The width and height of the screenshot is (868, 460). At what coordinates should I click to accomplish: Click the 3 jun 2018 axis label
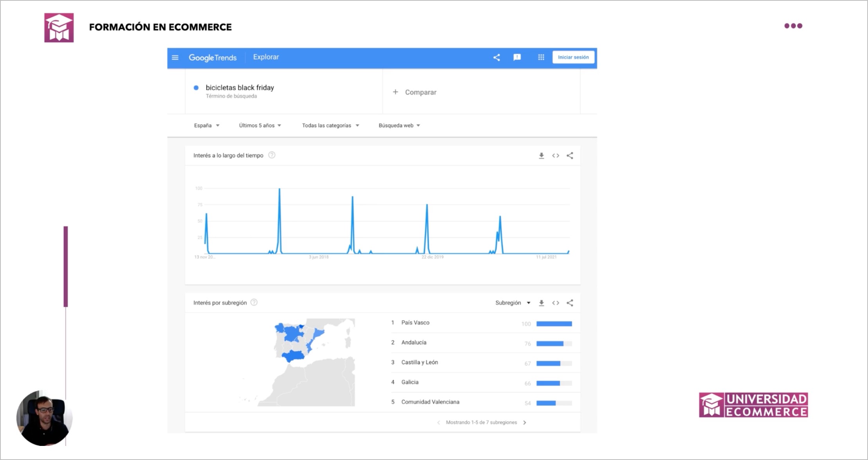coord(319,257)
